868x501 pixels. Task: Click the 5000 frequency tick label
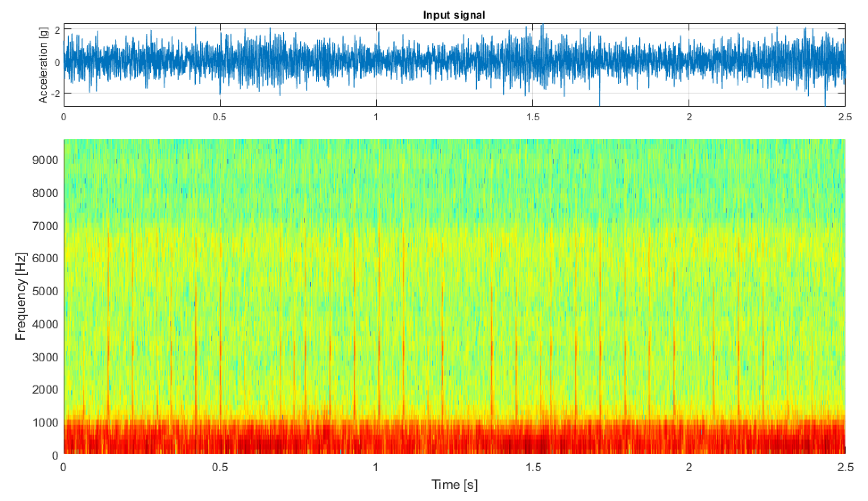(45, 292)
